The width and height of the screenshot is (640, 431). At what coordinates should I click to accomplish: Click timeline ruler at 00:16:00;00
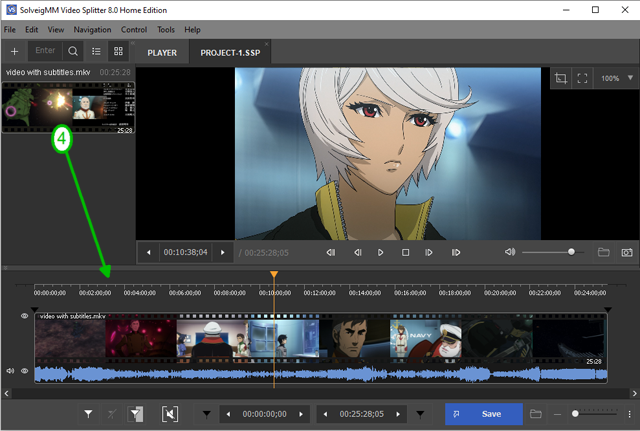[x=410, y=293]
